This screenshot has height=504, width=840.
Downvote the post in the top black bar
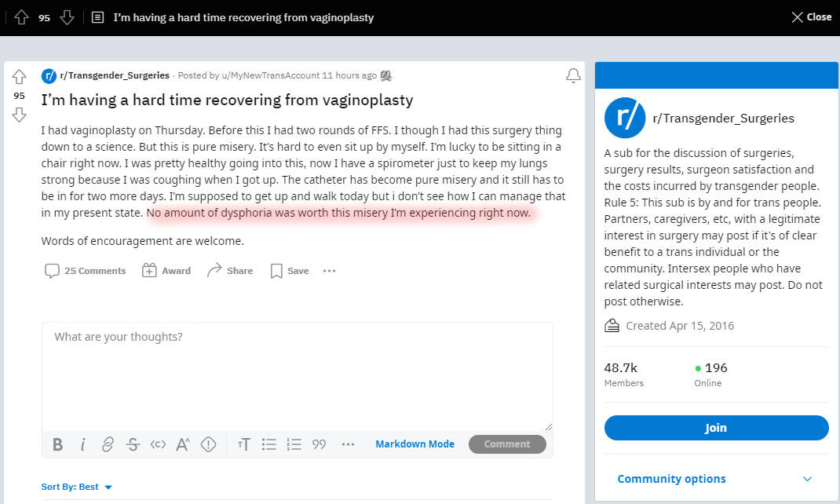point(67,18)
